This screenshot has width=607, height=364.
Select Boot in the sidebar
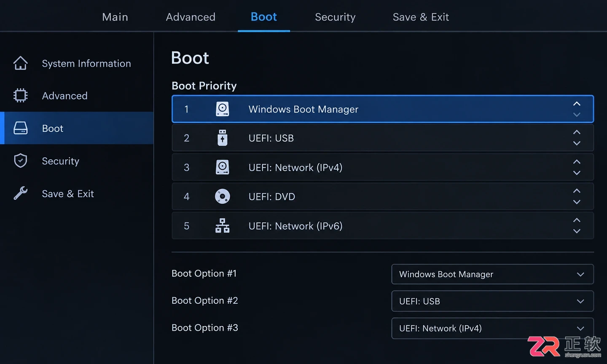[77, 128]
